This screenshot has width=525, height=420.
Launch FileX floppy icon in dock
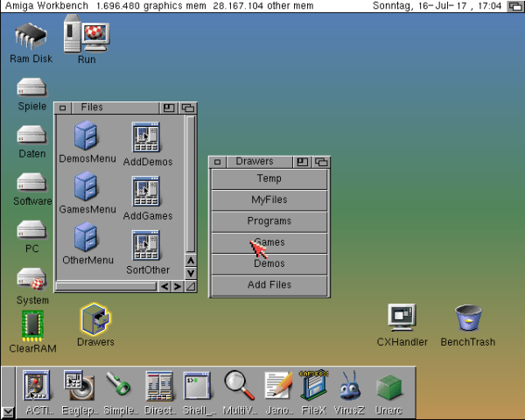pos(314,386)
